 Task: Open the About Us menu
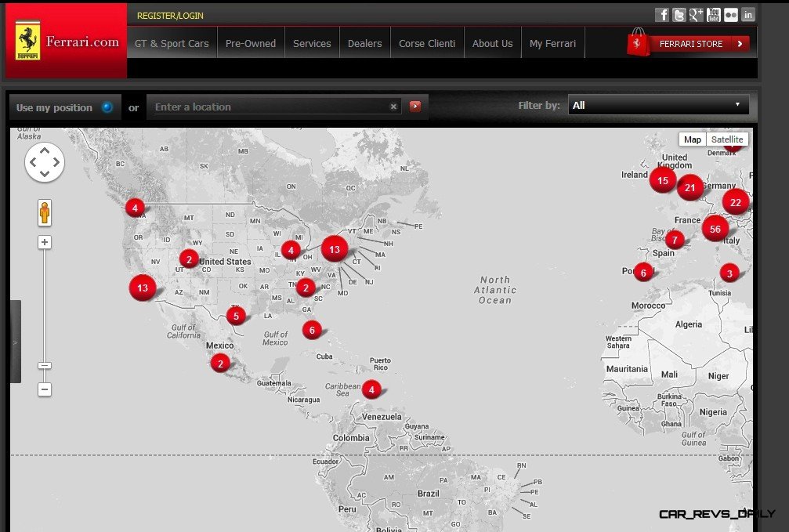pyautogui.click(x=493, y=43)
